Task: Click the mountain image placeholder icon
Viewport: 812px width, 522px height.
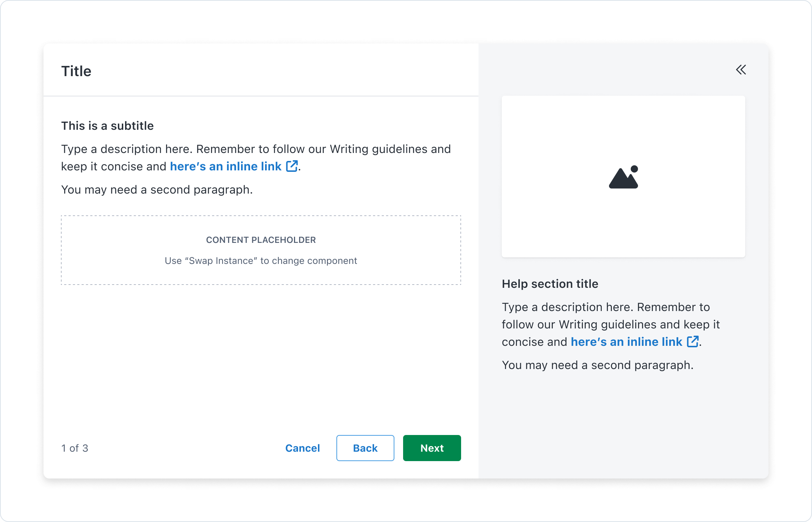Action: point(623,177)
